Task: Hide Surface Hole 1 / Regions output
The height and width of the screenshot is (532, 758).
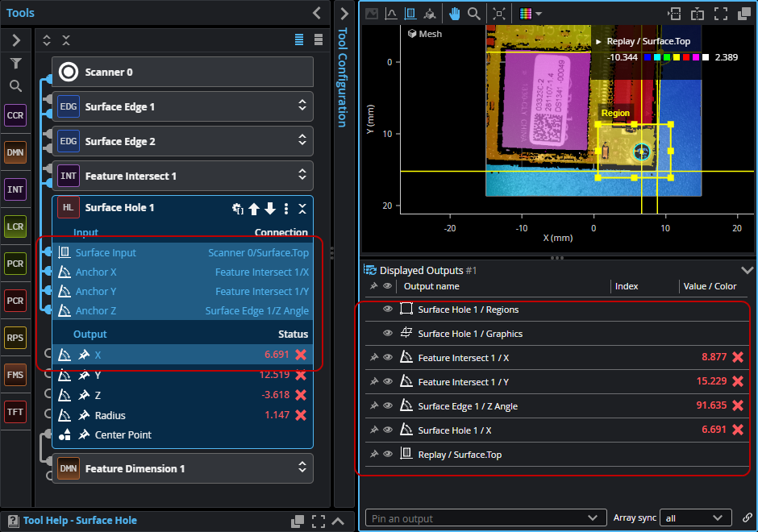Action: [x=388, y=310]
